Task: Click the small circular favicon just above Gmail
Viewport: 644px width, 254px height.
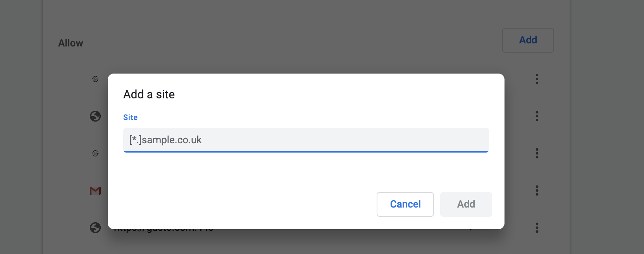Action: pyautogui.click(x=95, y=153)
